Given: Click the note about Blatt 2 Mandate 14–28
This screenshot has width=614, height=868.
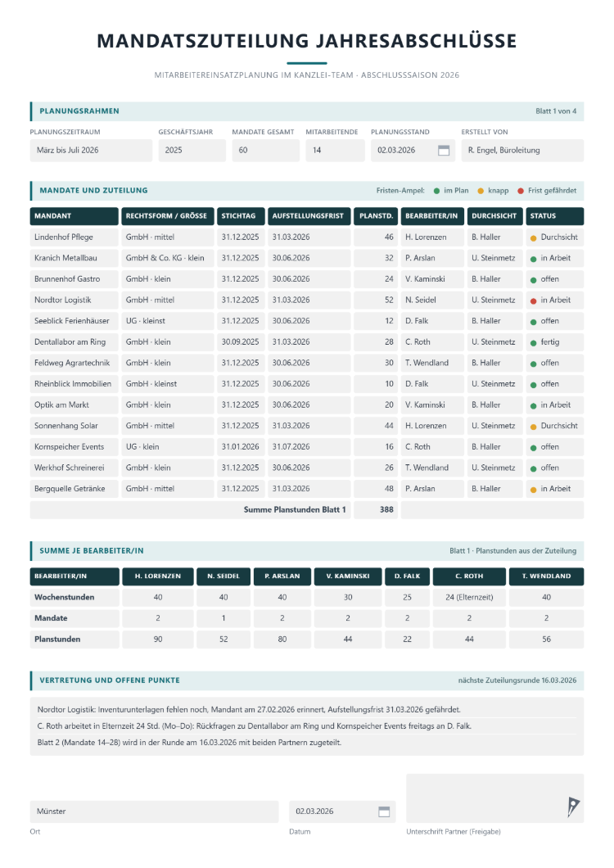Looking at the screenshot, I should point(189,743).
